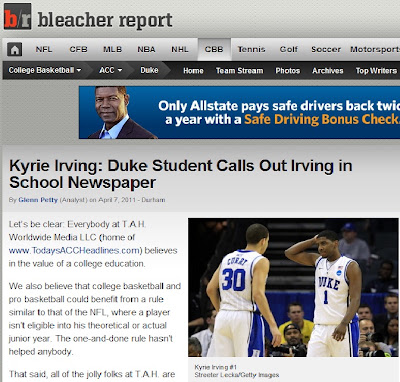Open the MLB section tab

[112, 49]
